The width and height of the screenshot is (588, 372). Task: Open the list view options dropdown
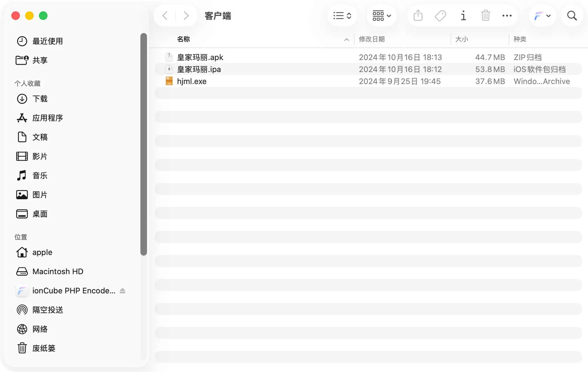342,16
